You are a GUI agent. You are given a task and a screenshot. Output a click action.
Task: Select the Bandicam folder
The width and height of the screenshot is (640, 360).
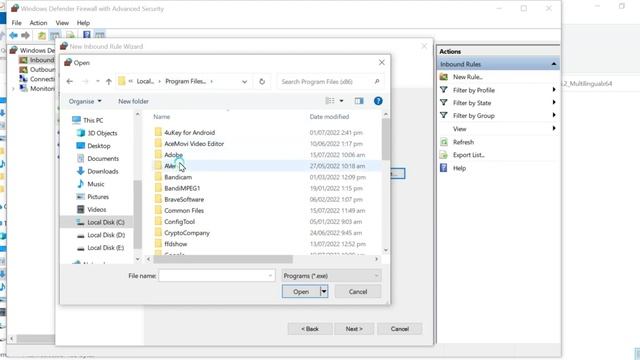click(x=178, y=177)
